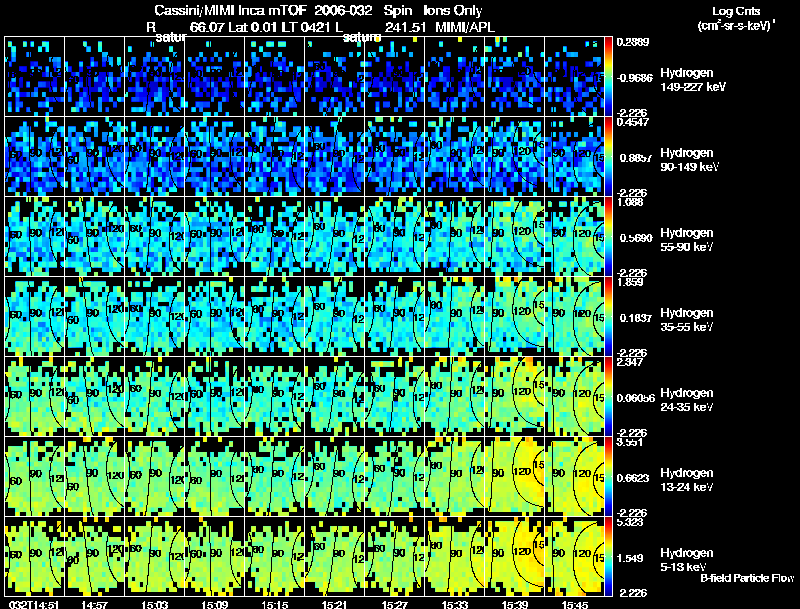The width and height of the screenshot is (800, 609).
Task: Click the '15:45' time axis label
Action: (575, 605)
